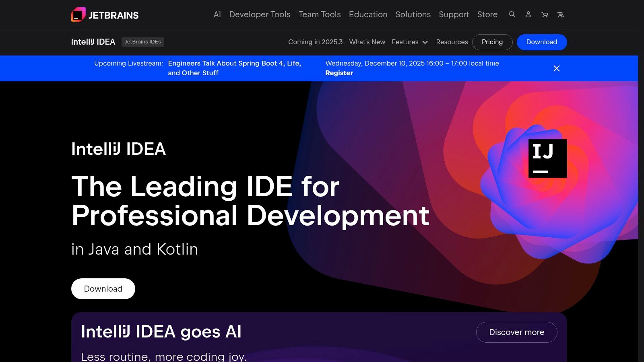Click the Download button in the navigation bar
This screenshot has height=362, width=644.
tap(542, 42)
